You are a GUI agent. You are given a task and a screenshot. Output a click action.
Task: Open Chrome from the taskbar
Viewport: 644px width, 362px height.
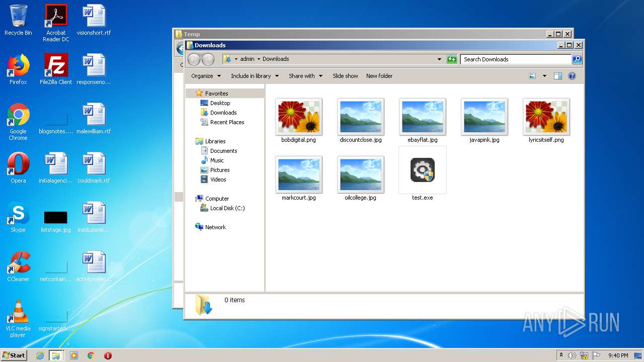(x=91, y=355)
